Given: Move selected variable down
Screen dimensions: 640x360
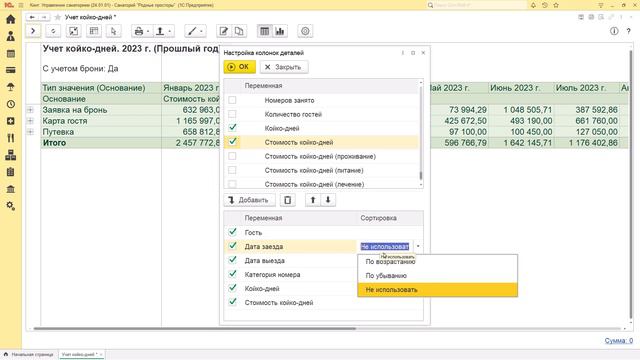Looking at the screenshot, I should tap(328, 200).
